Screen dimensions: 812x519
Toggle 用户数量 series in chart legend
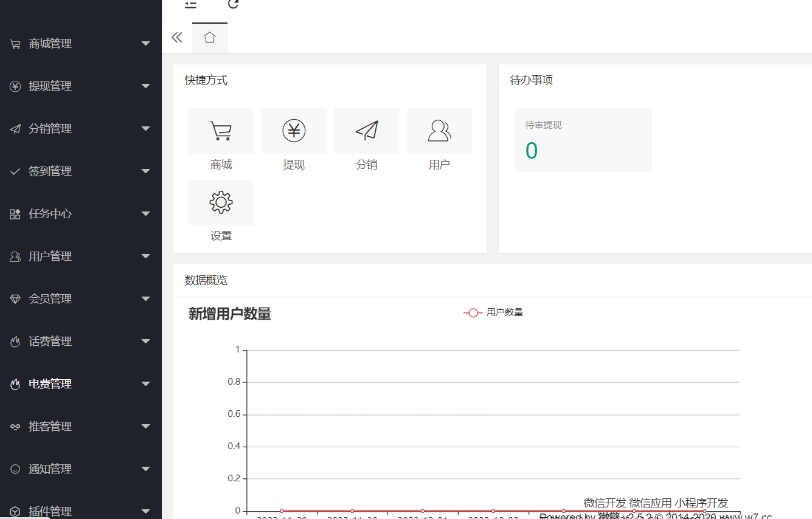click(x=493, y=312)
